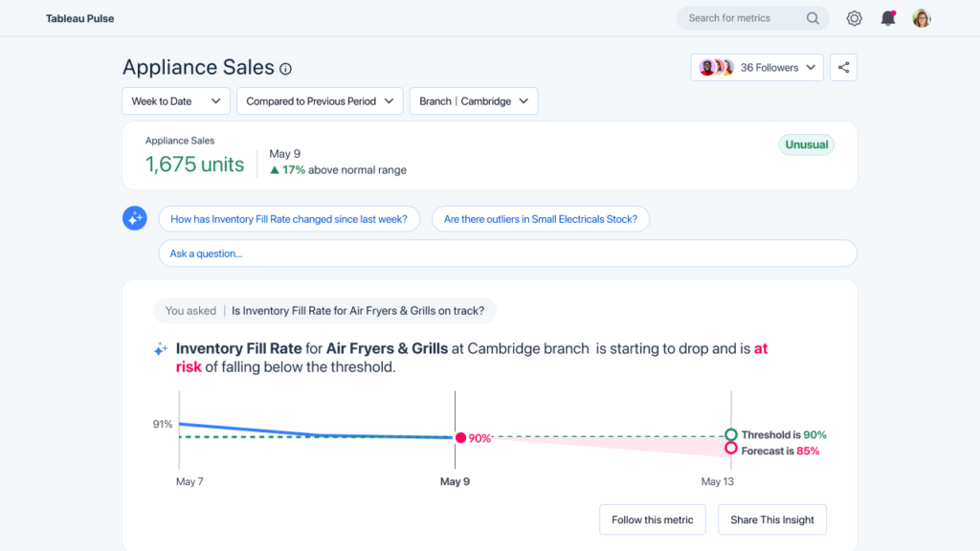Click the green Unusual status badge

(x=806, y=143)
